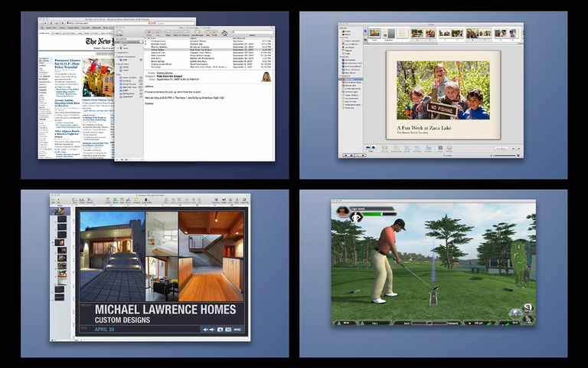Open the sender photo in Mail message header

tap(266, 77)
